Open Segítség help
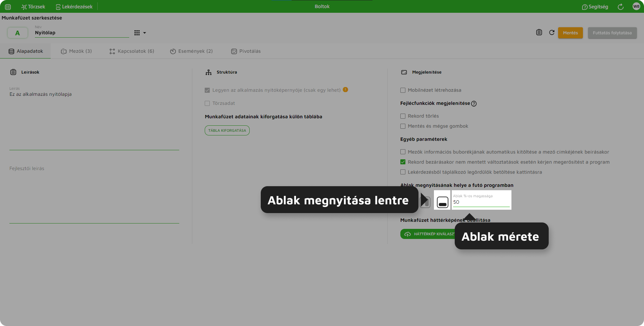The width and height of the screenshot is (644, 326). pyautogui.click(x=595, y=7)
